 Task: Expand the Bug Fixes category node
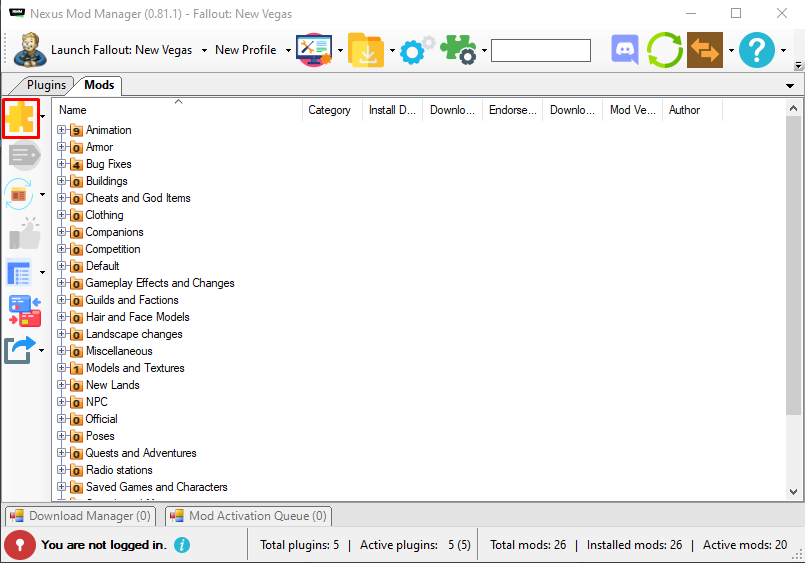pyautogui.click(x=62, y=164)
